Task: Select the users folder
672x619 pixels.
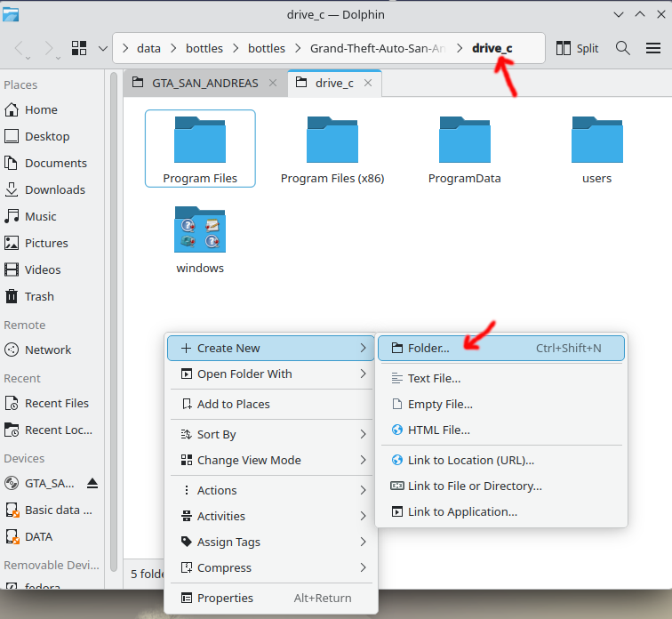Action: pyautogui.click(x=597, y=149)
